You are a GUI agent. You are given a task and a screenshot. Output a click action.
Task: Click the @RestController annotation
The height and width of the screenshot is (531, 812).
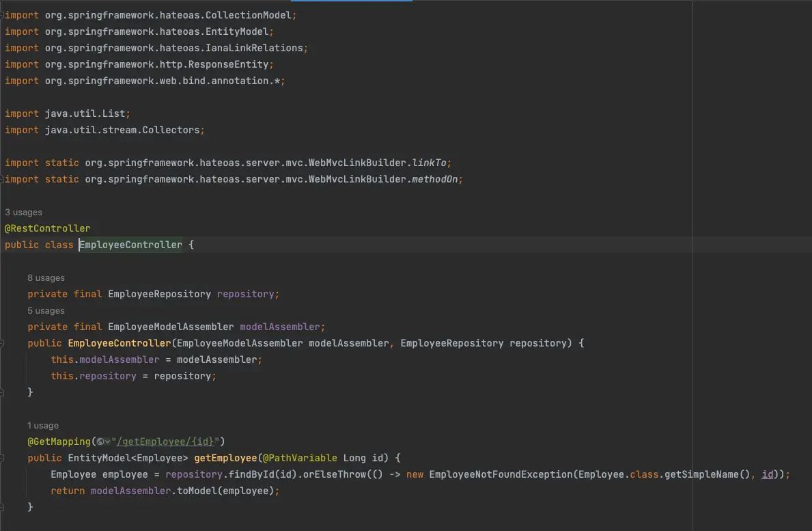point(47,228)
